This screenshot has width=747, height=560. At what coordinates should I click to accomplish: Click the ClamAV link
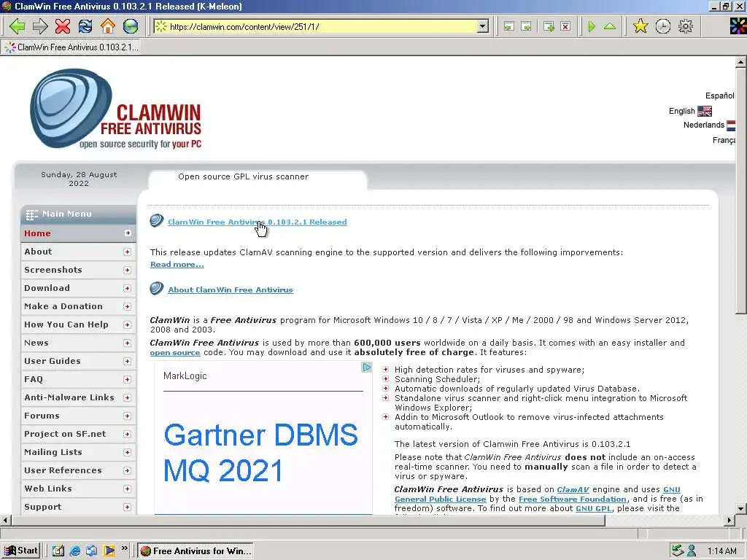(x=573, y=489)
